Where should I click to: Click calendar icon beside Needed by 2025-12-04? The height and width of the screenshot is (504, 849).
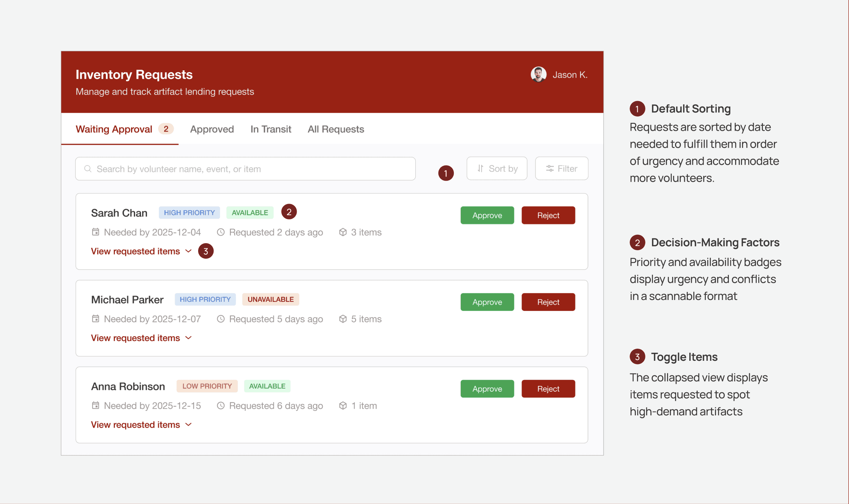(96, 232)
